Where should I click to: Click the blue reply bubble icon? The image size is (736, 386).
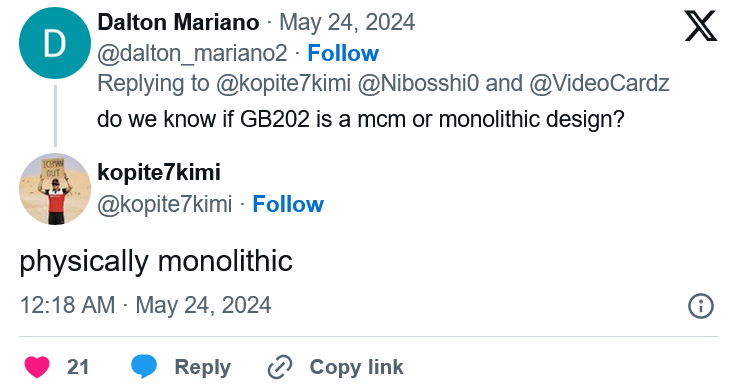pyautogui.click(x=144, y=366)
